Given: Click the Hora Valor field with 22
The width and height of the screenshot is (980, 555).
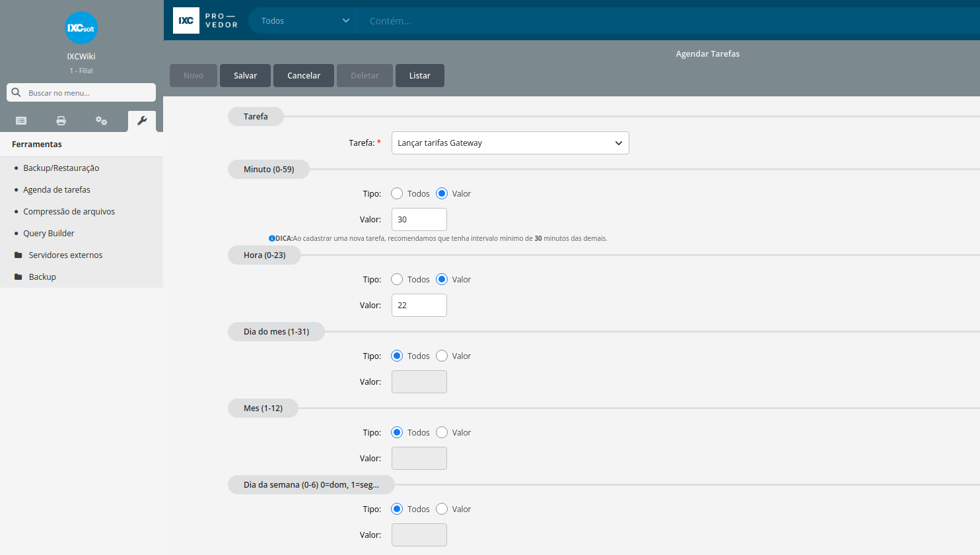Looking at the screenshot, I should pos(419,305).
